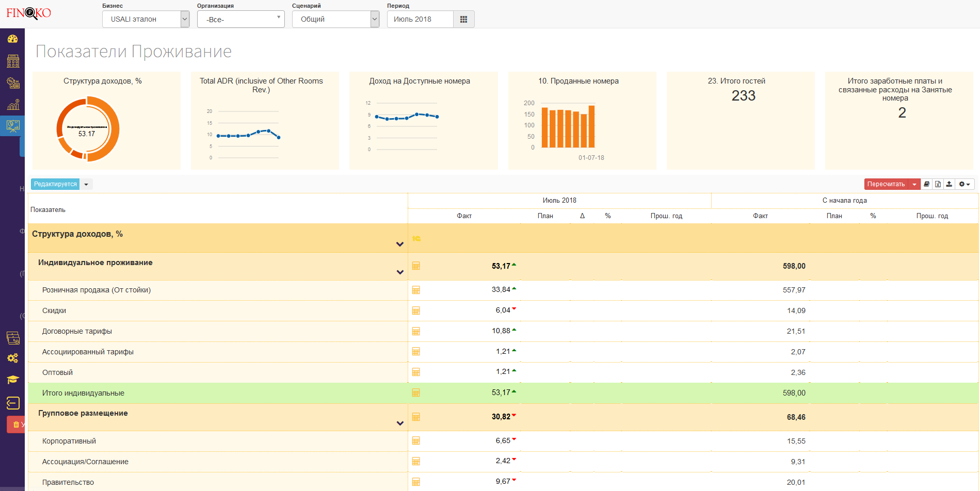Click the Итого заработные платы card

coord(899,121)
